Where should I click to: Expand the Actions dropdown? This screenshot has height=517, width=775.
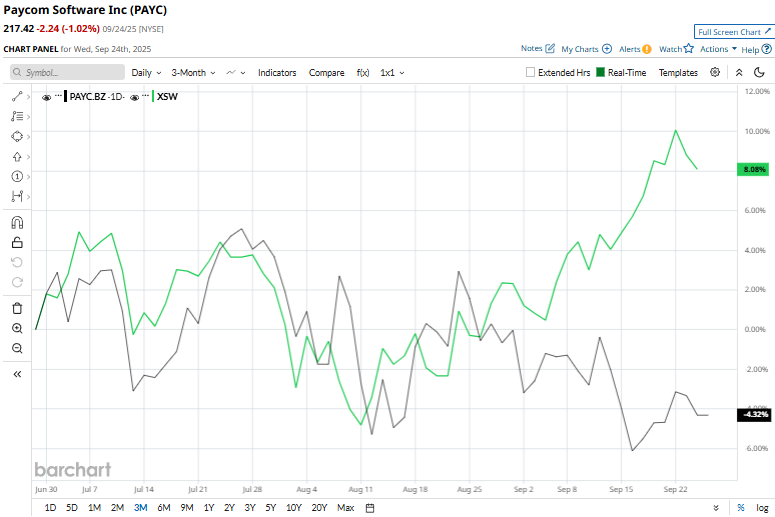coord(718,49)
